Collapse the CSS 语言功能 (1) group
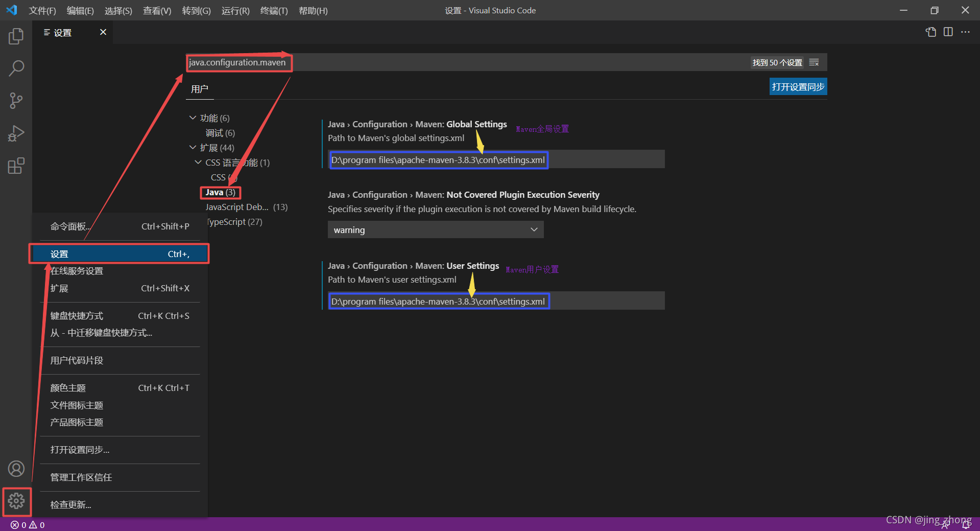980x531 pixels. pos(198,163)
